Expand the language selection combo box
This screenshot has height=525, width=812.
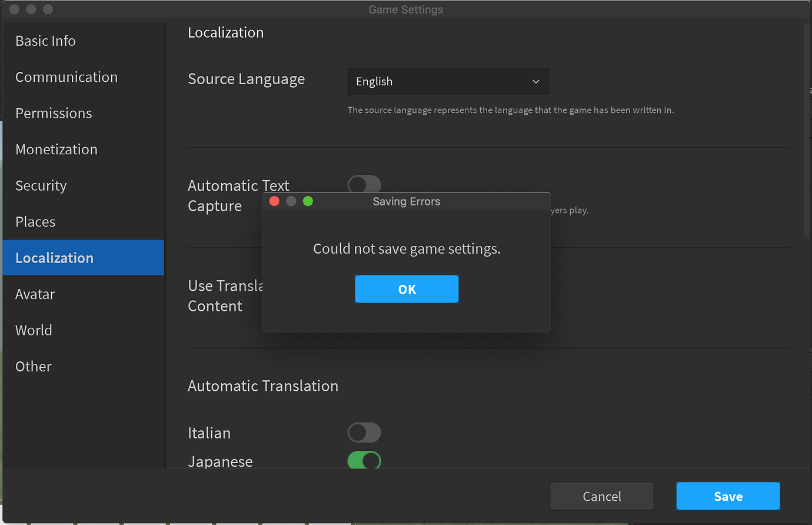click(448, 81)
